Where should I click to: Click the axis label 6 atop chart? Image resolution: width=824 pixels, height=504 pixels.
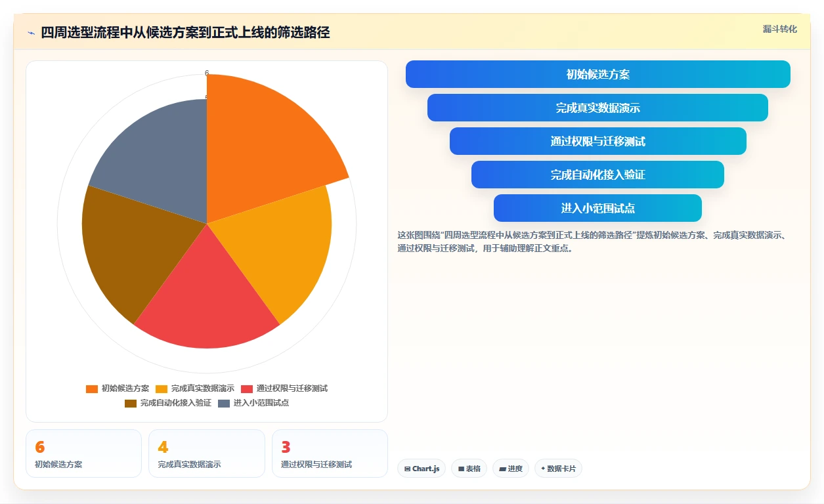tap(207, 73)
